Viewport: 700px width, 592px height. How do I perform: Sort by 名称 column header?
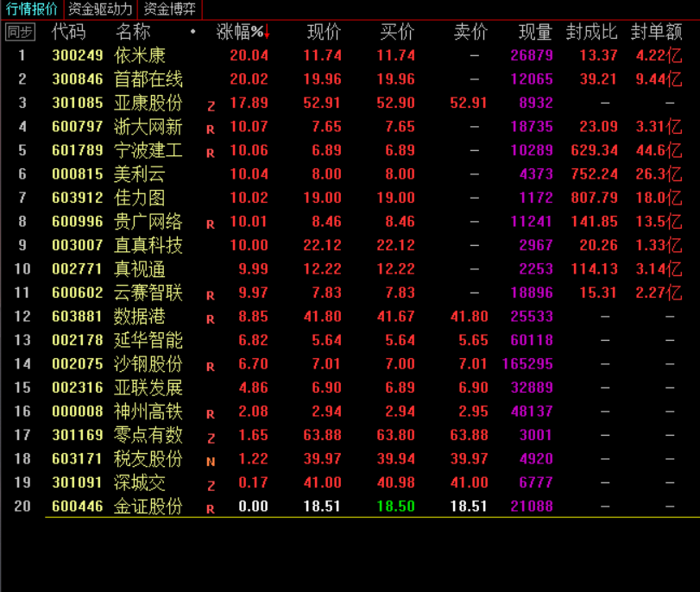(x=133, y=32)
